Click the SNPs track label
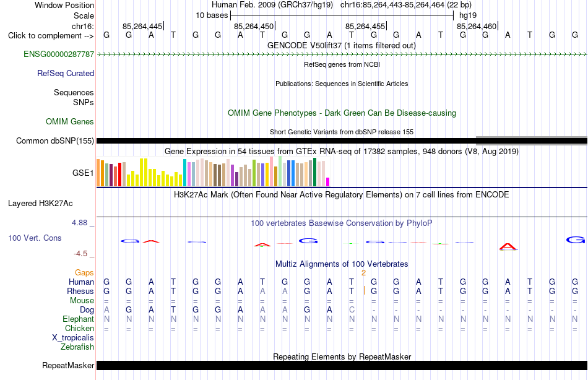Viewport: 588px width, 380px height. 84,102
